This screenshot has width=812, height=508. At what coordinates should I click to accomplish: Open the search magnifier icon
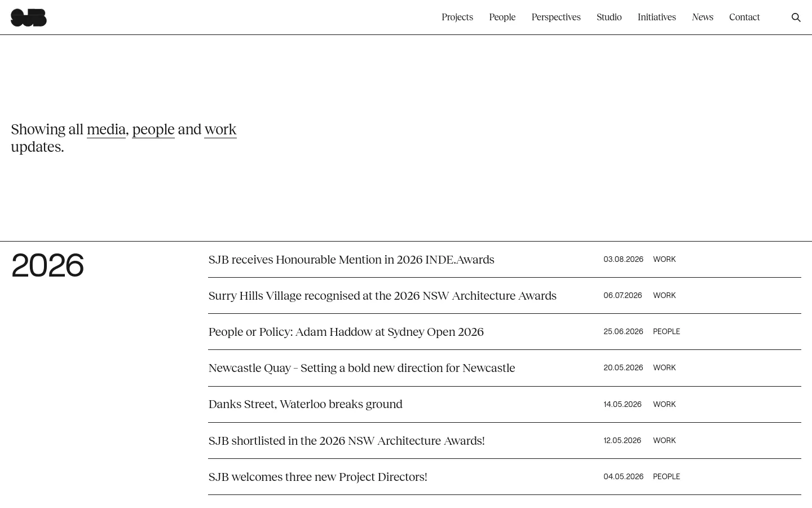(796, 17)
